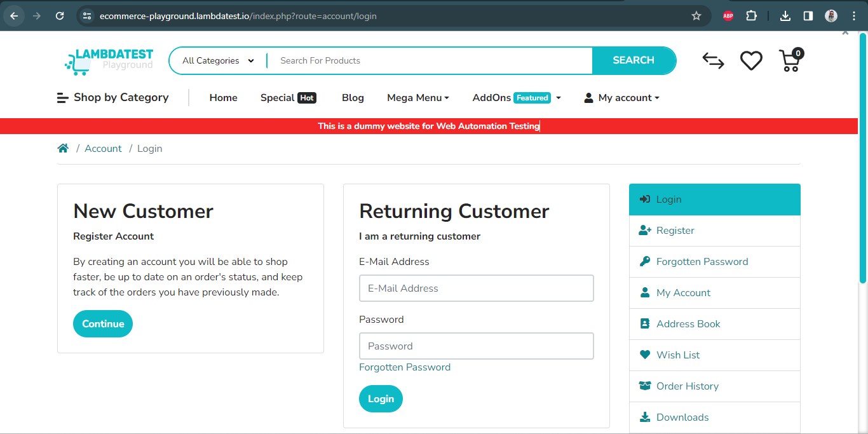Expand the Mega Menu navigation dropdown

click(417, 97)
